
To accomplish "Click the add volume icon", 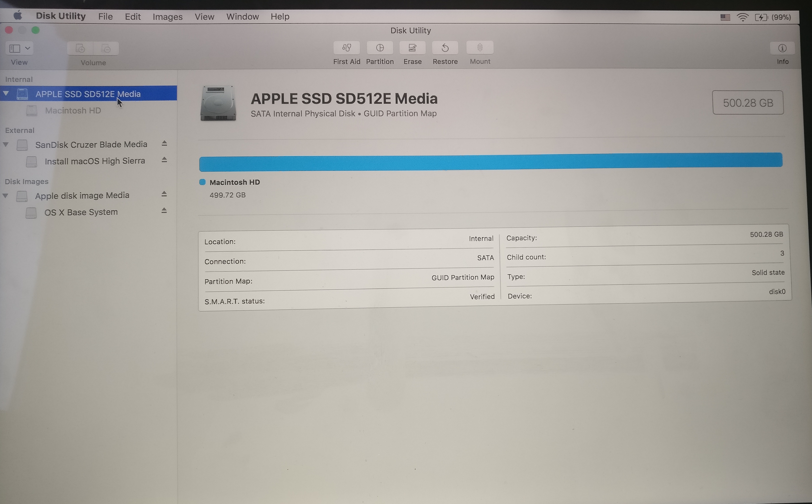I will (80, 49).
